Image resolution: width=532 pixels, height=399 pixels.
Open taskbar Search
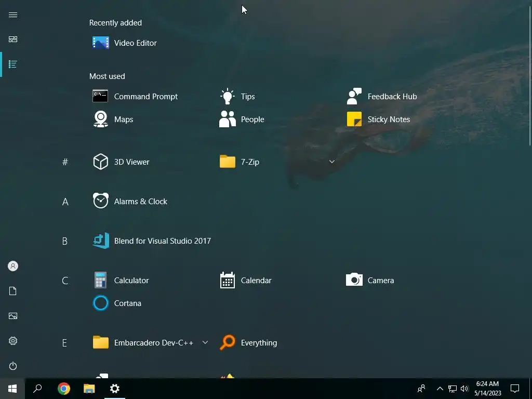pos(37,389)
